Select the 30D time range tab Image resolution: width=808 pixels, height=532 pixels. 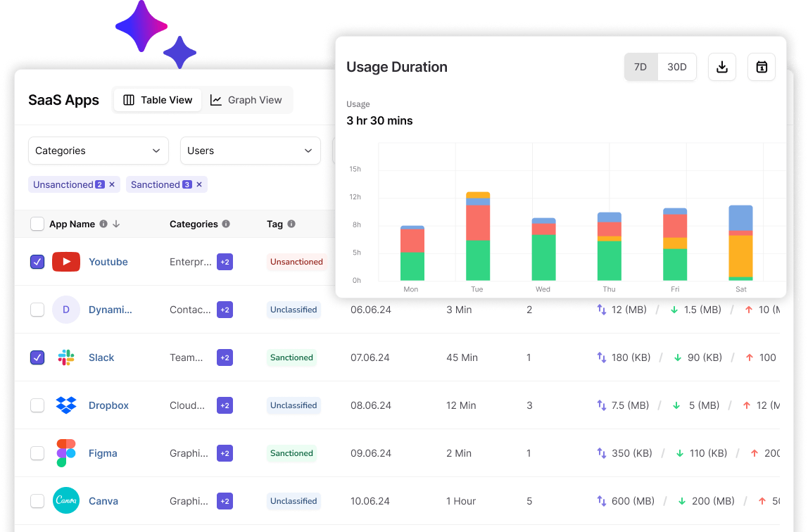676,67
